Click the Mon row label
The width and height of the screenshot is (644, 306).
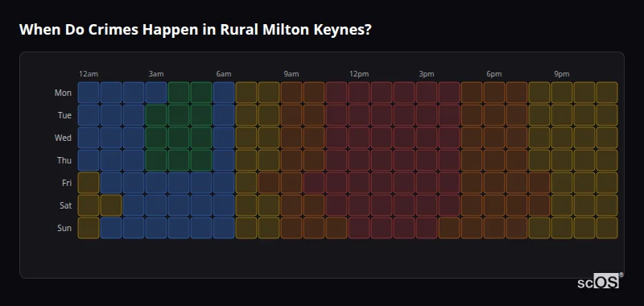pyautogui.click(x=63, y=93)
